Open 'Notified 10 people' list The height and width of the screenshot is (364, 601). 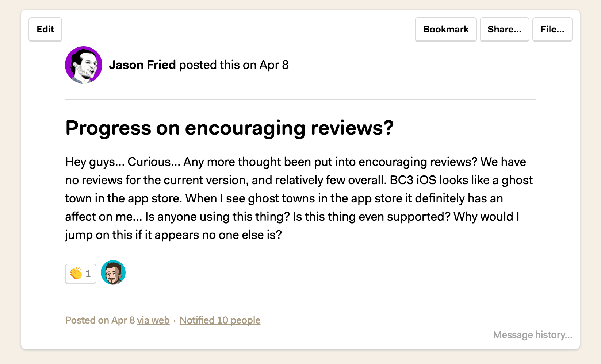pos(220,320)
